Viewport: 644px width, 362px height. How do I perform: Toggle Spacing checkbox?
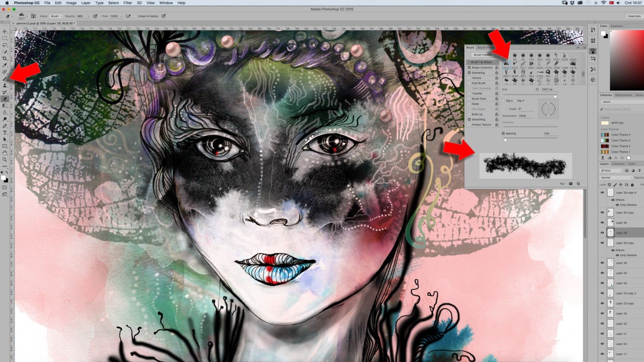click(x=503, y=133)
